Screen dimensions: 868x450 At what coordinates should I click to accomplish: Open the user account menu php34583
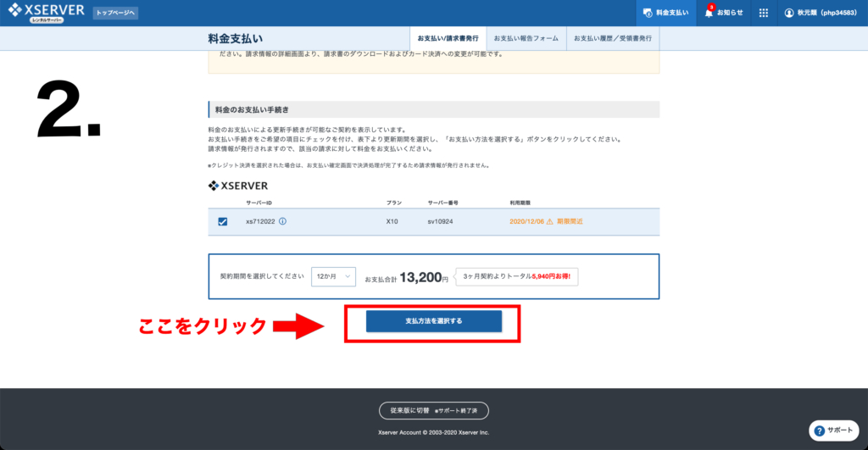click(821, 13)
